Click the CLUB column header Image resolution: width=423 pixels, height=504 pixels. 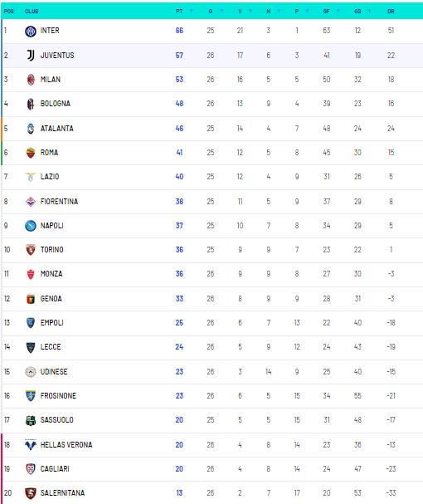tap(32, 12)
